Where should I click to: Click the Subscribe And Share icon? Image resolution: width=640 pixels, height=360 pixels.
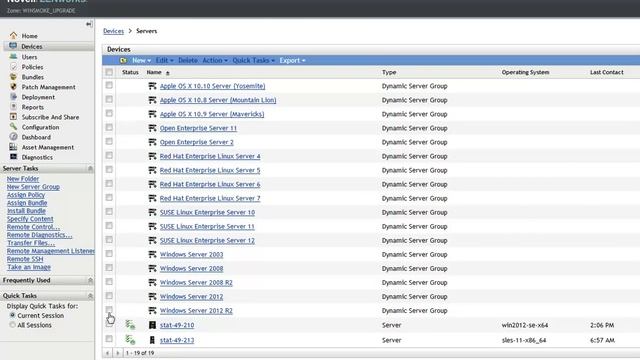(13, 117)
